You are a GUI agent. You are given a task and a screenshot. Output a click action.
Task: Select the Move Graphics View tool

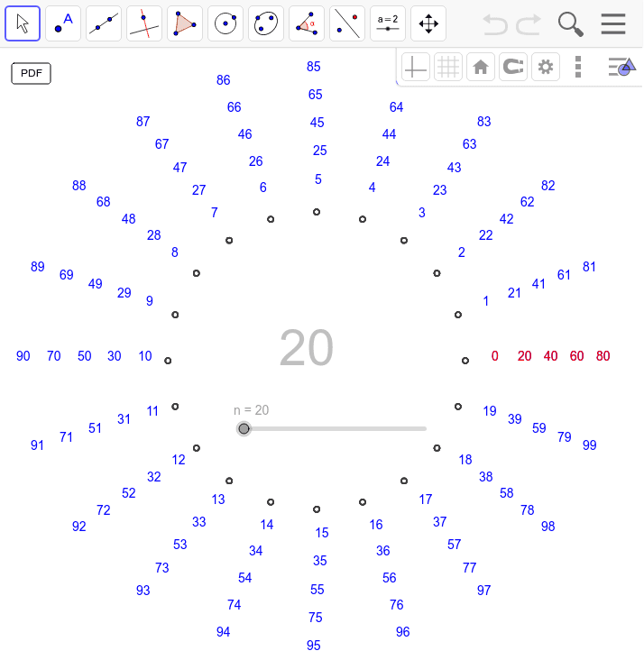tap(428, 23)
